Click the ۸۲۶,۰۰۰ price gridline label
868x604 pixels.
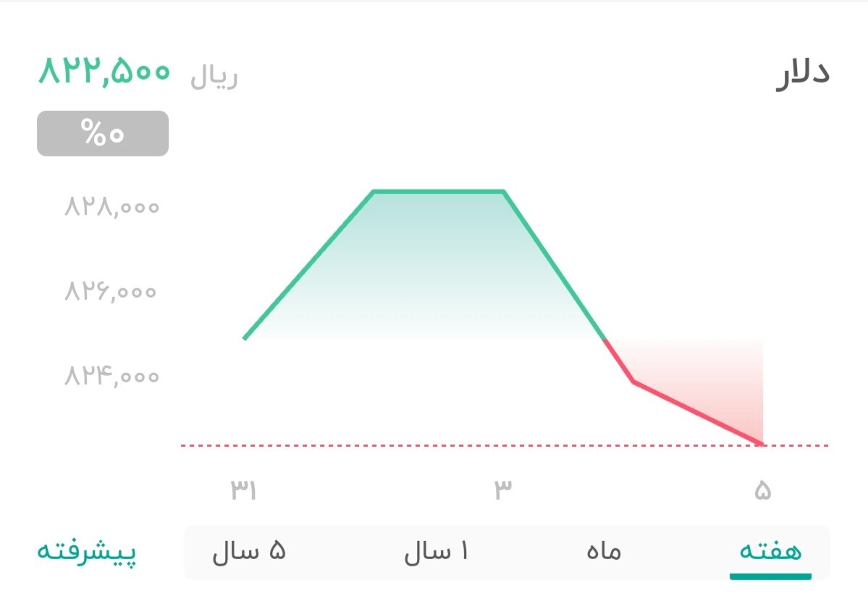pyautogui.click(x=110, y=291)
